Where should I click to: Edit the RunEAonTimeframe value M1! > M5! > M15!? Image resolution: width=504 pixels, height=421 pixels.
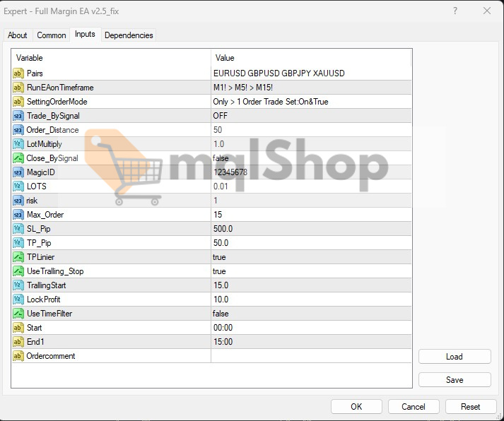[x=311, y=88]
